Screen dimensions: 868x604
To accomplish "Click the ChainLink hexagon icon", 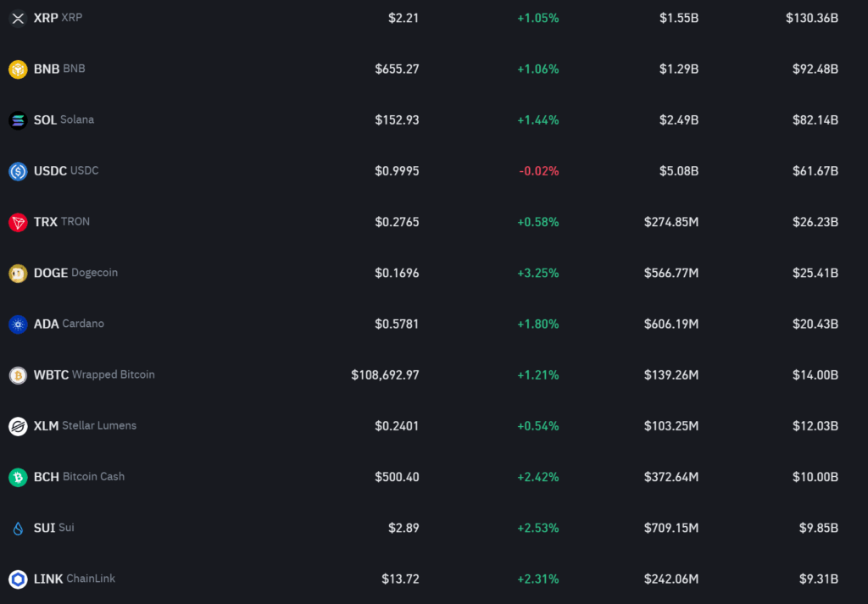I will click(18, 579).
